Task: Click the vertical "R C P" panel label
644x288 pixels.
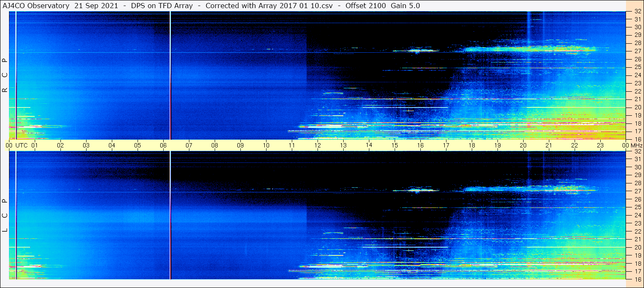Action: pyautogui.click(x=5, y=75)
